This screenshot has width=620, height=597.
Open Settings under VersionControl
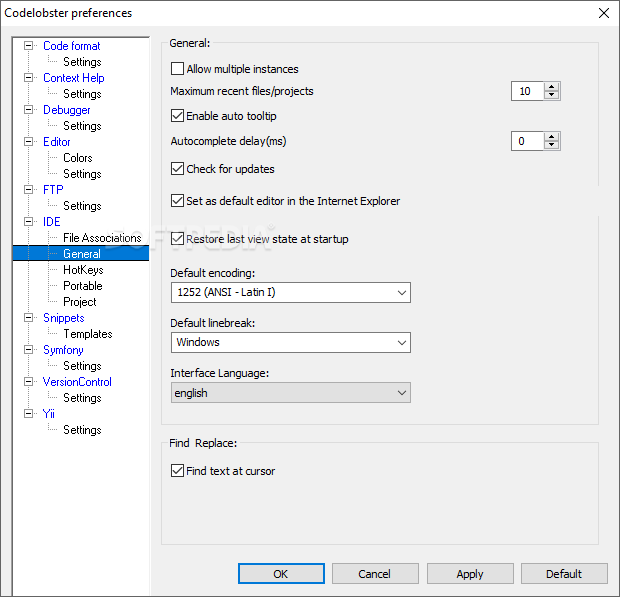(82, 398)
